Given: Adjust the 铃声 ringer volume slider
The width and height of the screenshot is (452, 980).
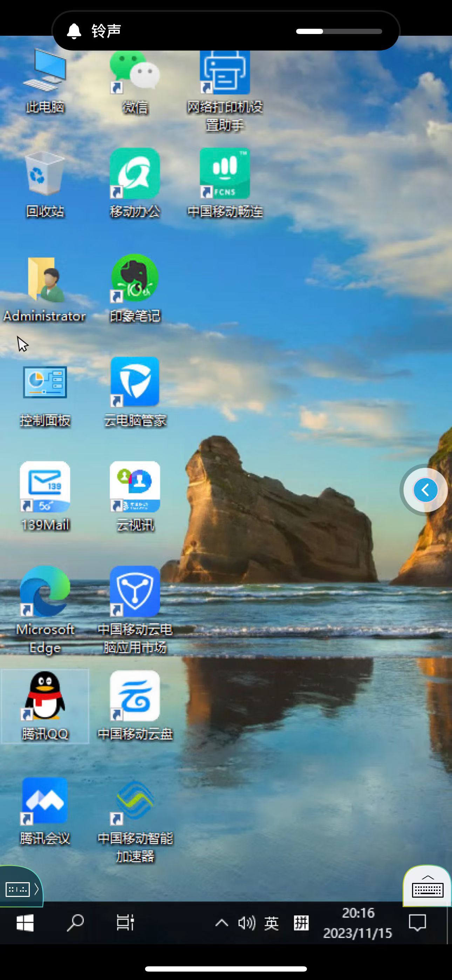Looking at the screenshot, I should click(x=338, y=31).
